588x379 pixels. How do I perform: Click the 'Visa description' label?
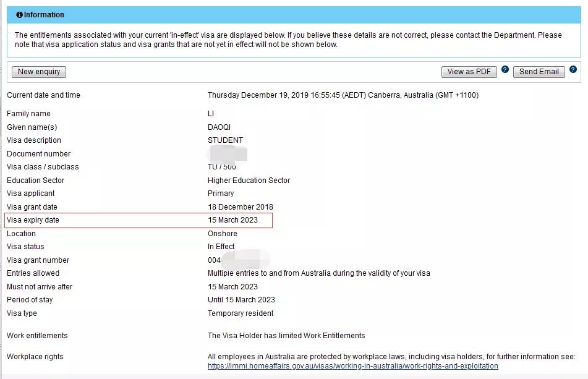coord(34,140)
